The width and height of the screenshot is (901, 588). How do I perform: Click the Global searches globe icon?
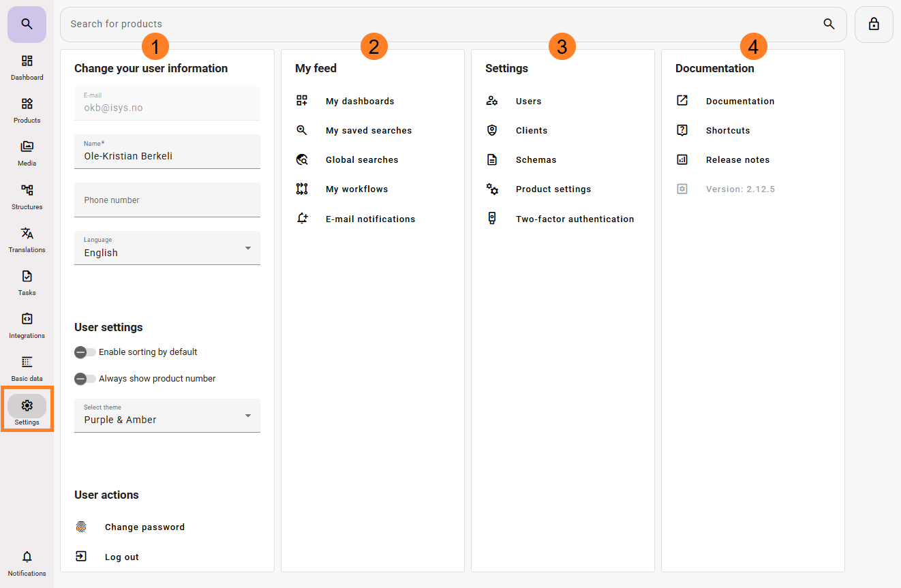click(x=302, y=159)
